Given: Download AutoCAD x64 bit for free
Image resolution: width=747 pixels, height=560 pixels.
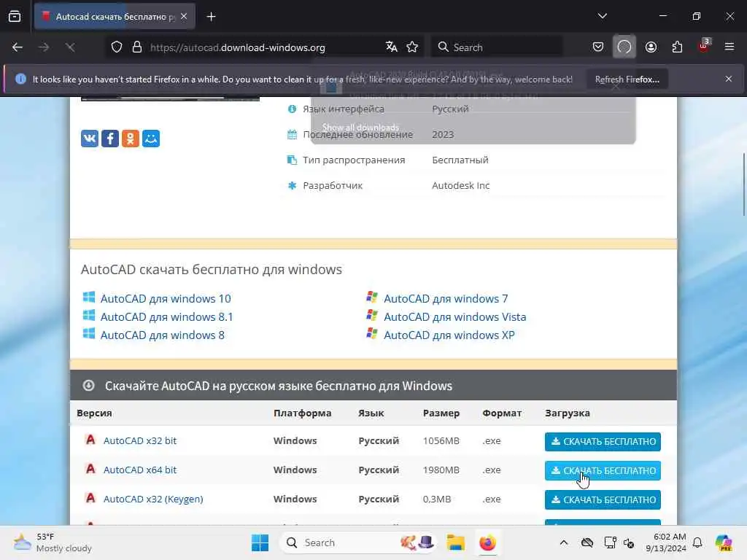Looking at the screenshot, I should (603, 471).
